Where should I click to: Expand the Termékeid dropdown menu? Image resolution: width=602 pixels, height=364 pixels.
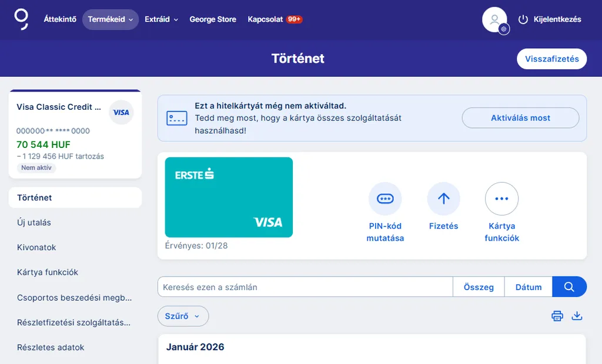tap(110, 19)
